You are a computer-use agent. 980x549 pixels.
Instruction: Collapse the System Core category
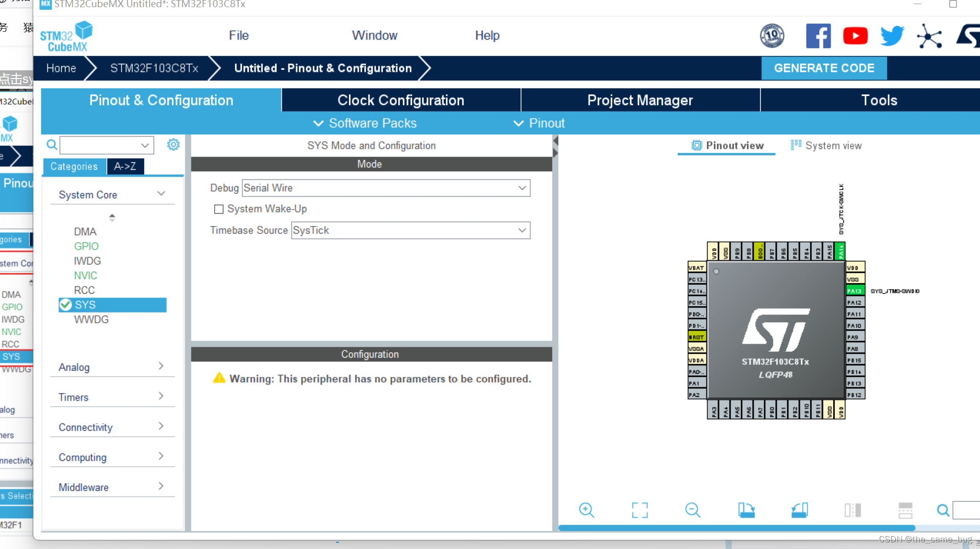point(112,195)
